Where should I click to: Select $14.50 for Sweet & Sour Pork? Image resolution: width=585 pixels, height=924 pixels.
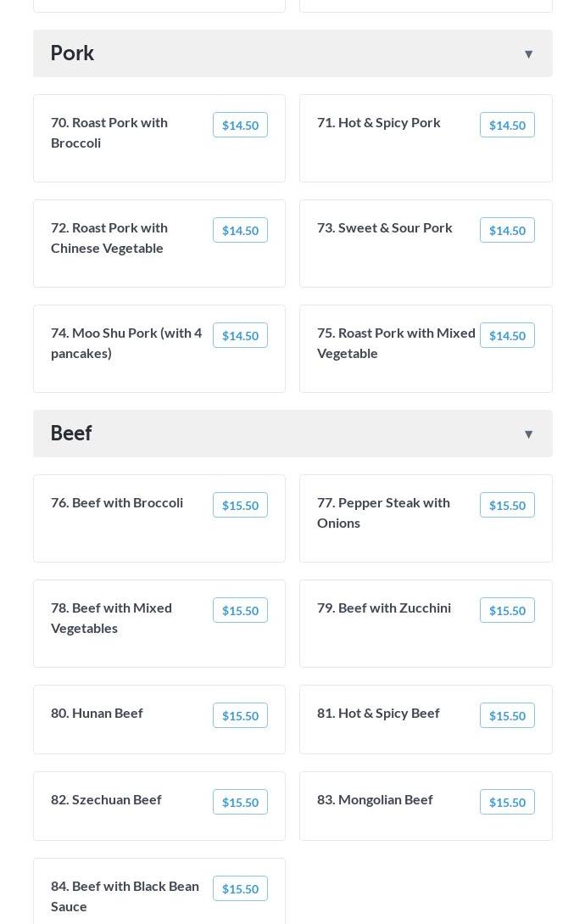pyautogui.click(x=507, y=231)
